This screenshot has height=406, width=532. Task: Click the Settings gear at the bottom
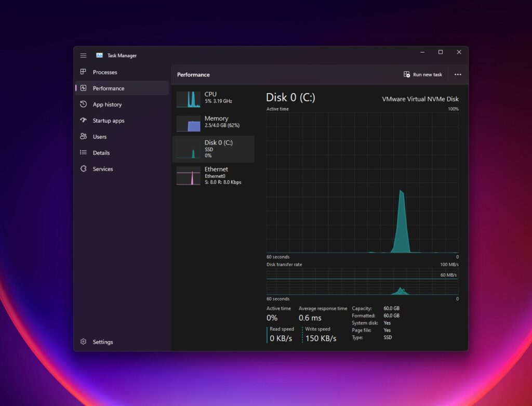[83, 342]
